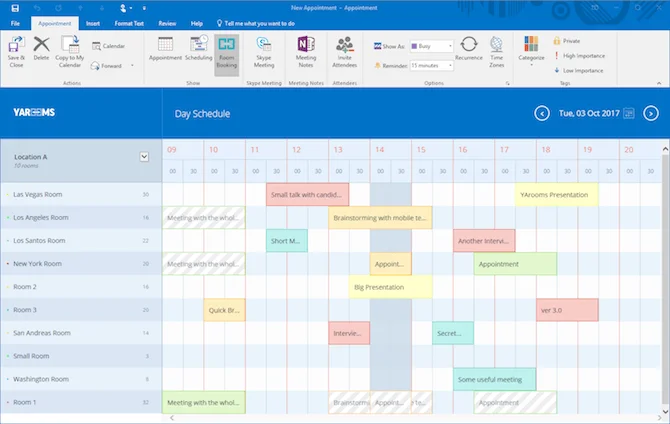
Task: Expand the Reminder 15 minutes dropdown
Action: [x=450, y=65]
